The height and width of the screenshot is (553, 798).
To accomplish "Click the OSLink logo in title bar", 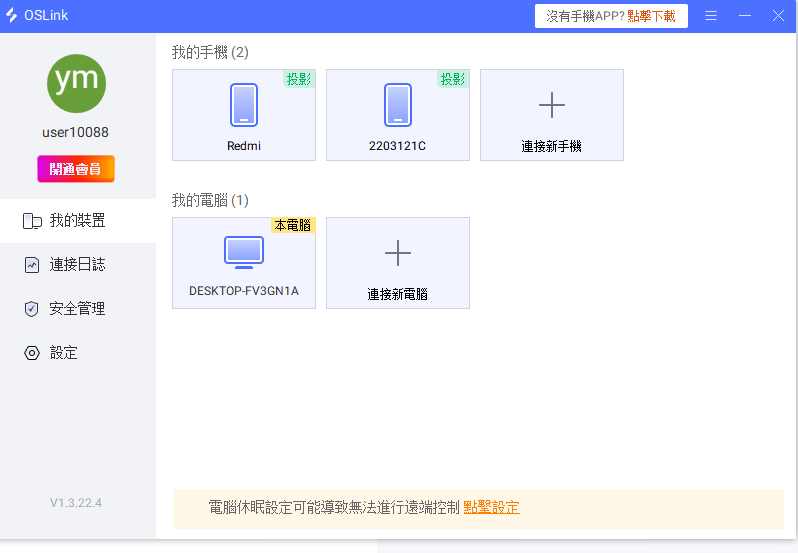I will (x=12, y=16).
